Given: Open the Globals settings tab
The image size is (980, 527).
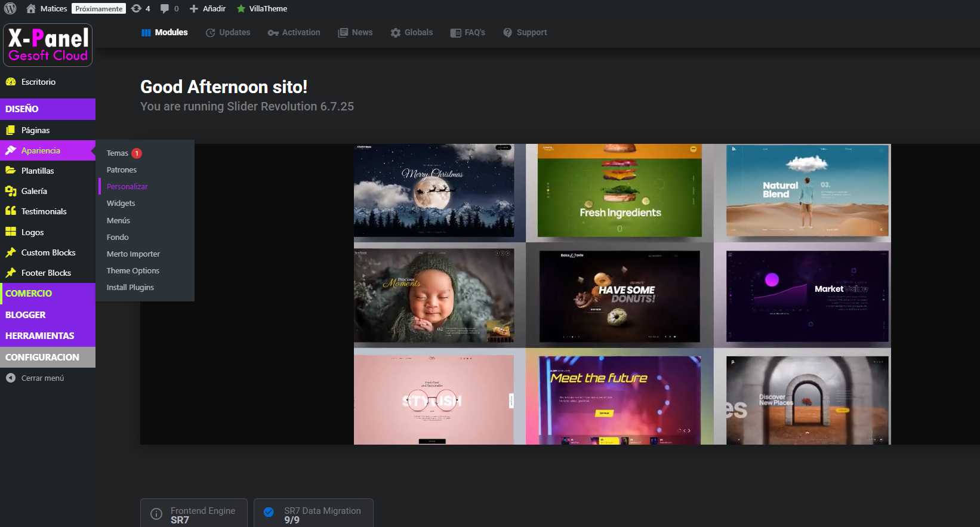Looking at the screenshot, I should 412,32.
